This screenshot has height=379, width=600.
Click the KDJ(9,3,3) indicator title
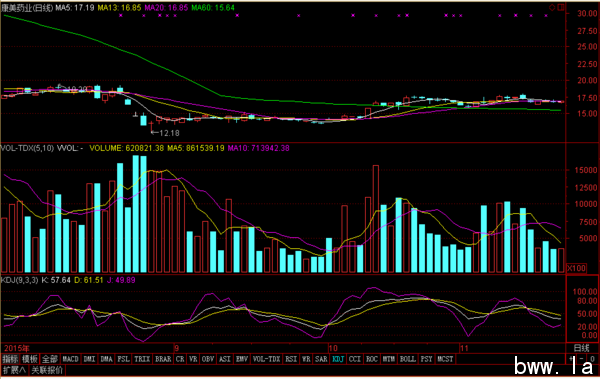click(20, 280)
